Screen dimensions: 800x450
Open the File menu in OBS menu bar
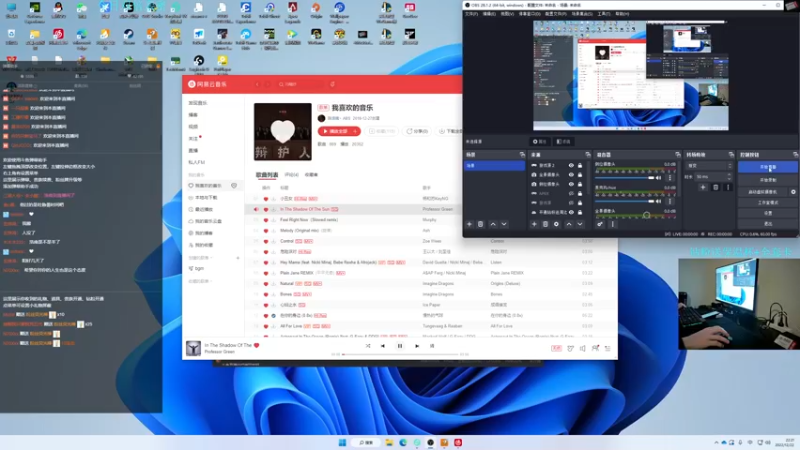point(471,14)
